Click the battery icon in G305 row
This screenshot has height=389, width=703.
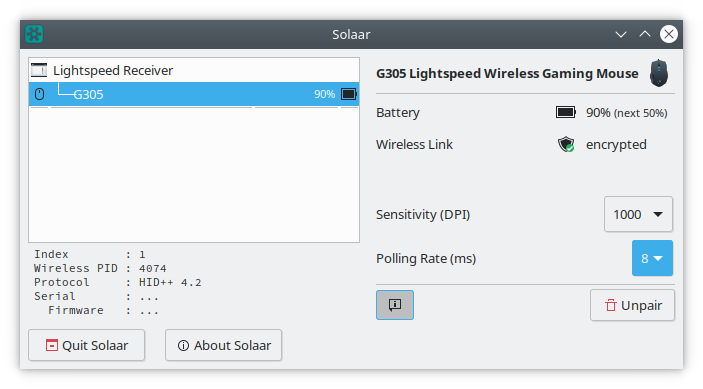349,94
